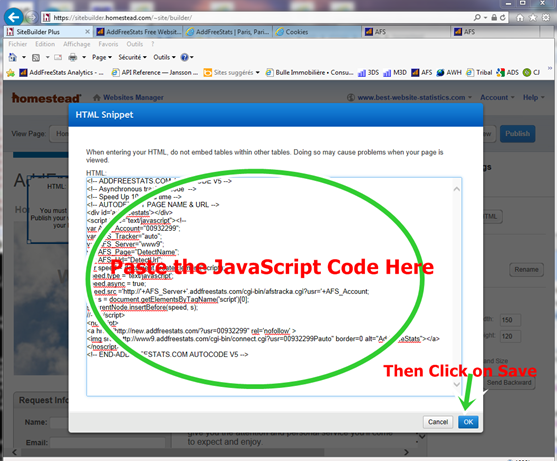Open the Favoris menu
Image resolution: width=557 pixels, height=461 pixels.
(108, 44)
